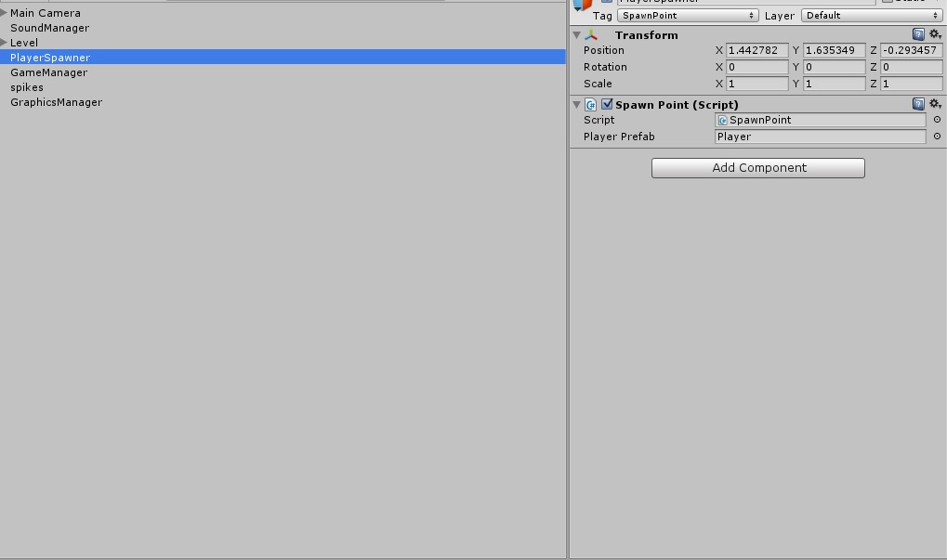Click the Player Prefab field showing Player
This screenshot has height=560, width=947.
click(821, 137)
